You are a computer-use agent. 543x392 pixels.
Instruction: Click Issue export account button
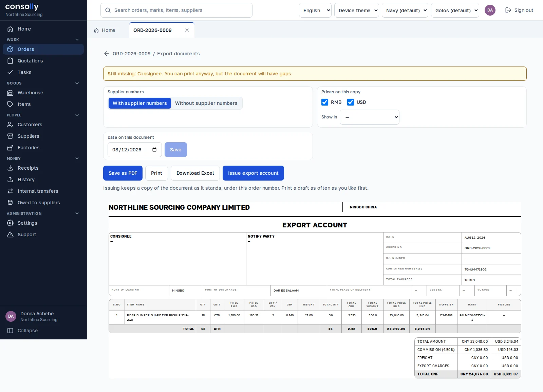point(253,173)
